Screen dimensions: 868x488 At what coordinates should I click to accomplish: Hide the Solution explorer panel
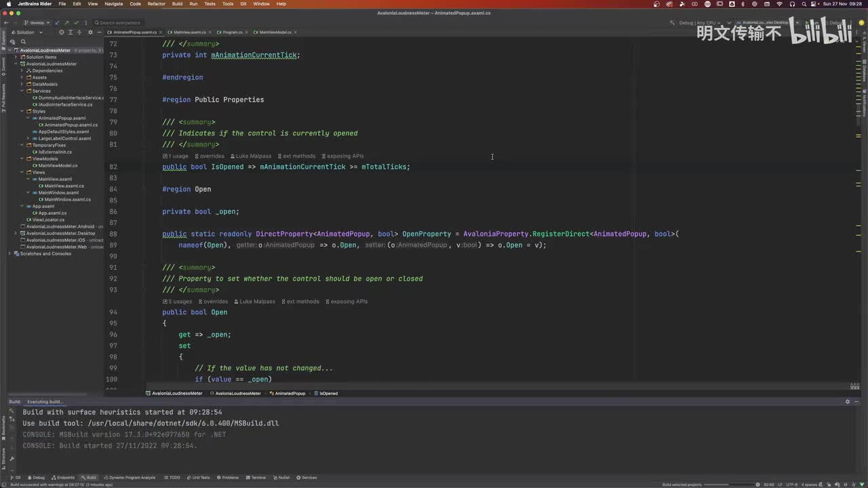coord(99,32)
